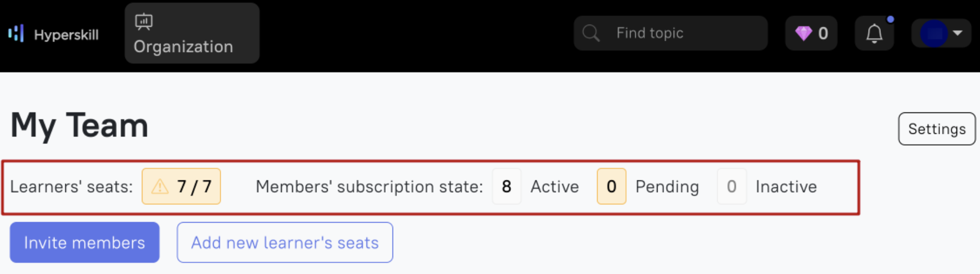This screenshot has height=274, width=980.
Task: Click the magnifier search icon
Action: click(x=591, y=33)
